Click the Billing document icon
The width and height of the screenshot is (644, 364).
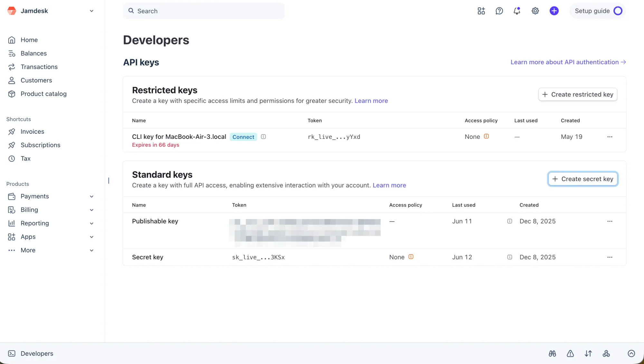click(12, 210)
